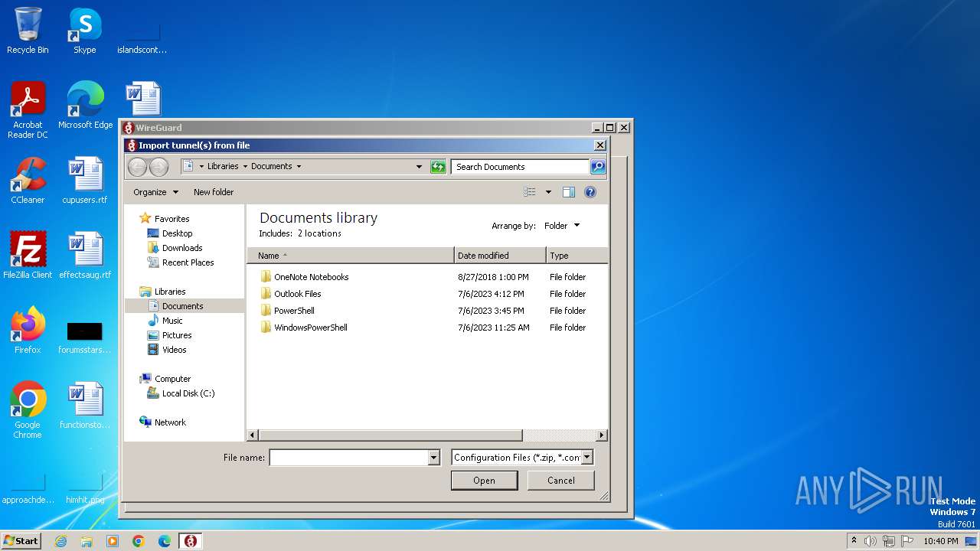The height and width of the screenshot is (551, 980).
Task: Open Firefox desktop shortcut
Action: [28, 331]
